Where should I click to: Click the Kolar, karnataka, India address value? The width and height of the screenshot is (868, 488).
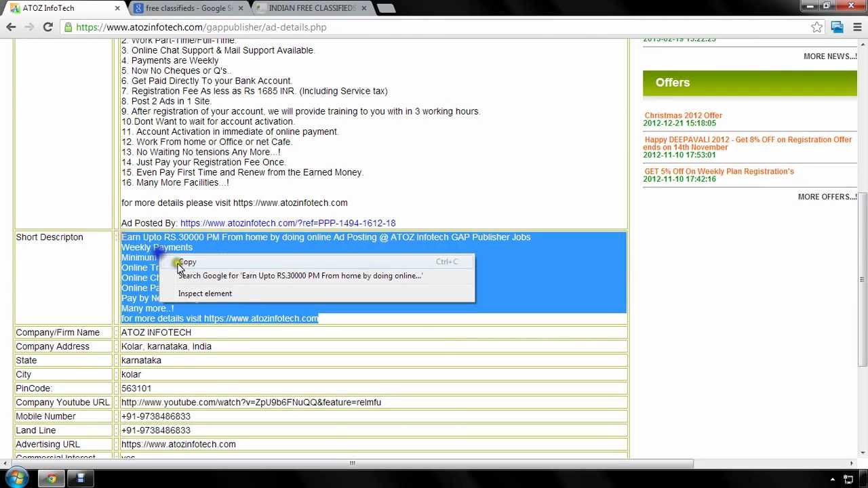166,346
